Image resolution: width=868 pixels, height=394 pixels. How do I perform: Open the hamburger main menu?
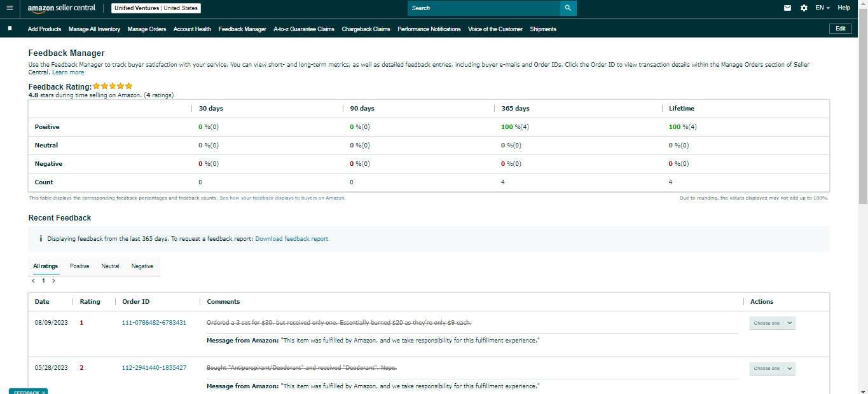coord(10,8)
